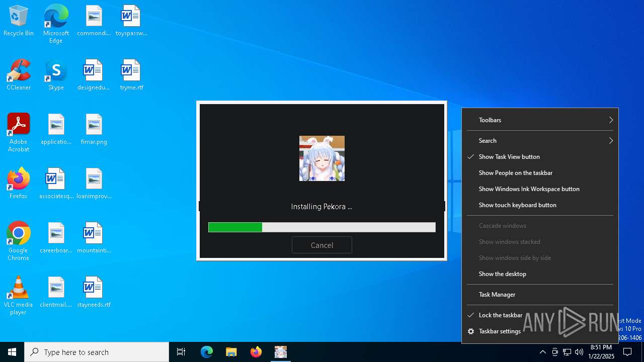Select the clientmail... image file icon

coord(56,293)
